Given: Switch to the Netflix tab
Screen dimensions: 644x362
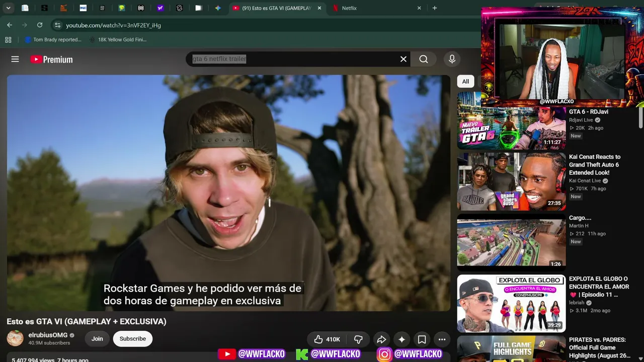Looking at the screenshot, I should pyautogui.click(x=376, y=8).
